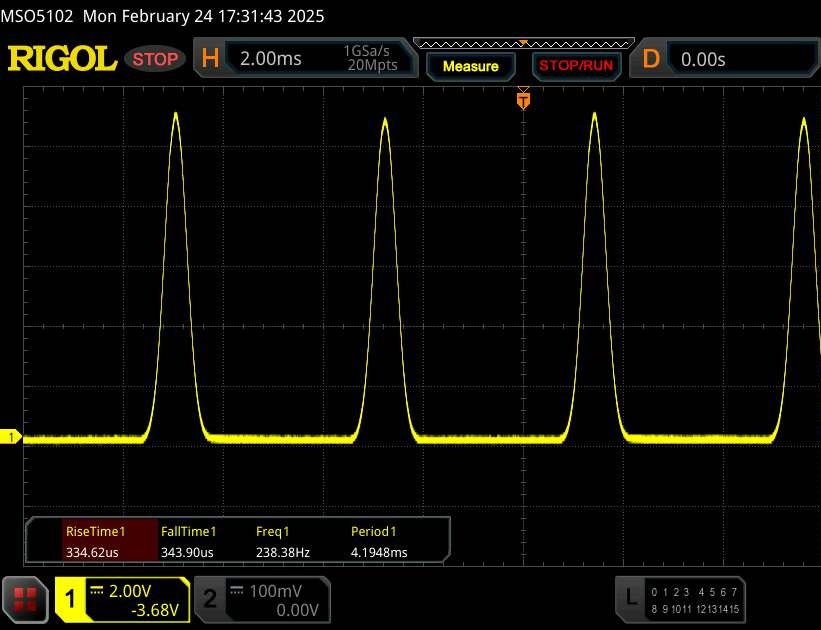Toggle the STOP/RUN button
Image resolution: width=821 pixels, height=630 pixels.
(576, 66)
